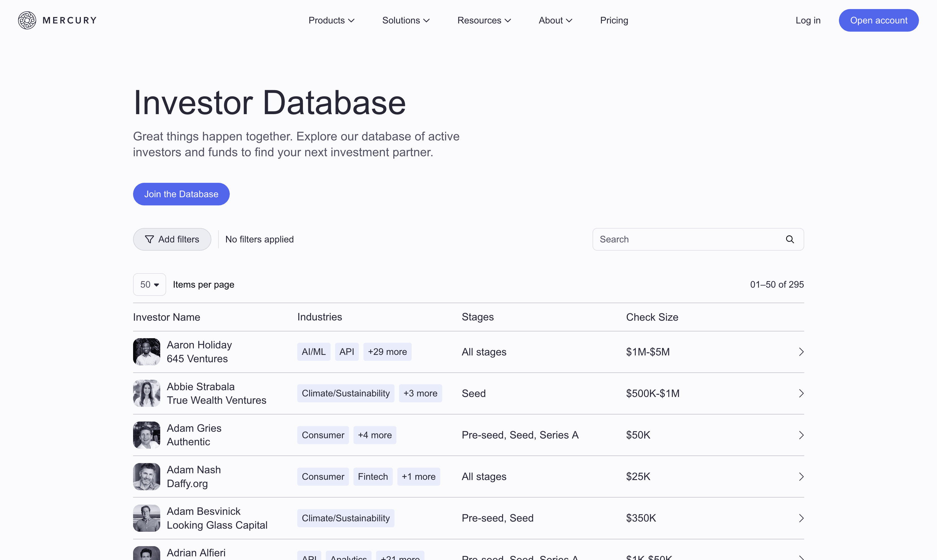Image resolution: width=937 pixels, height=560 pixels.
Task: Click the Join the Database button
Action: point(181,194)
